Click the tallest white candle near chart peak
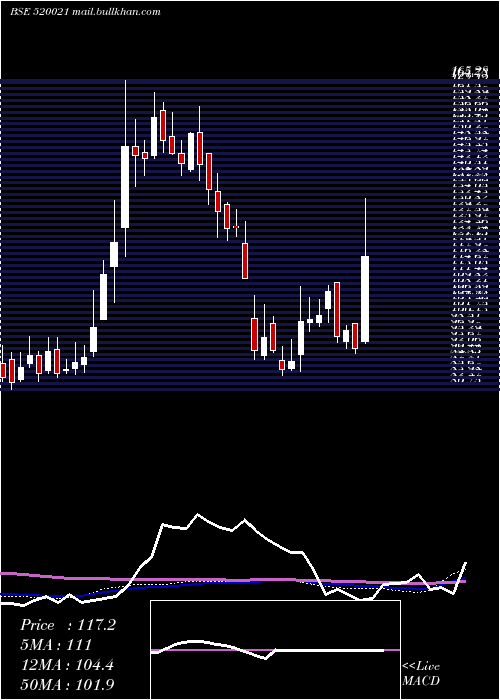 [x=125, y=187]
